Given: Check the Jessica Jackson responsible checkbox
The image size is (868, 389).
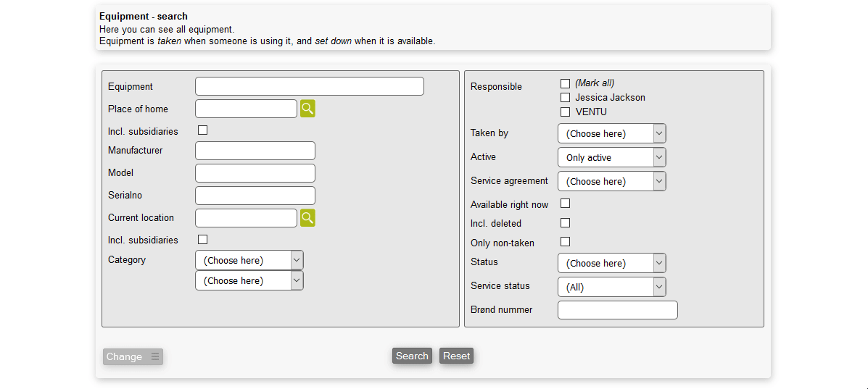Looking at the screenshot, I should tap(566, 97).
